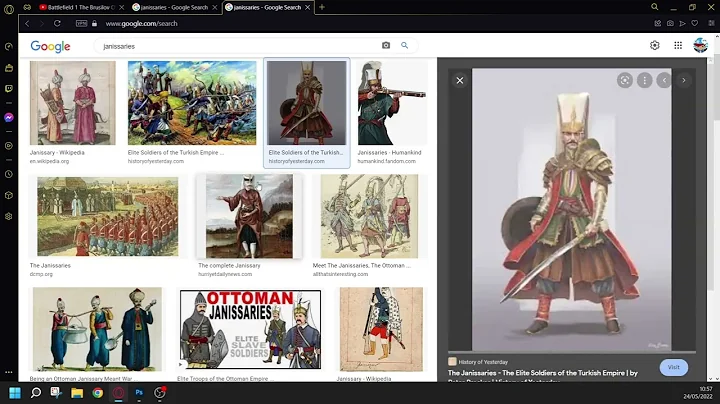Screen dimensions: 720x404
Task: Open Player icon in Opera sidebar
Action: (9, 146)
